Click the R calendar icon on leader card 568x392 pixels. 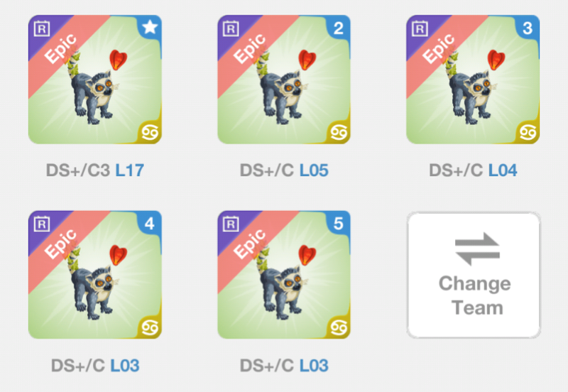coord(42,29)
